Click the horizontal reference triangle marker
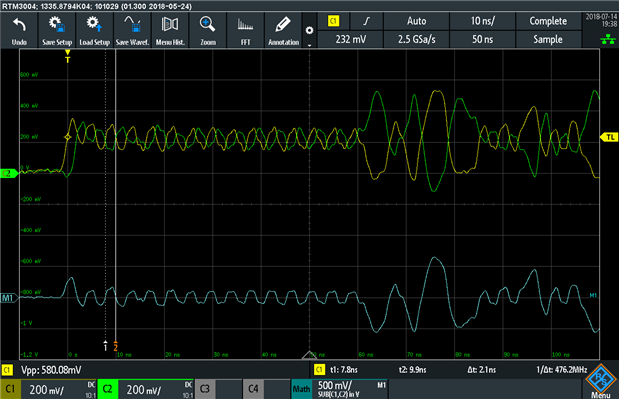Viewport: 619px width, 399px height. click(309, 355)
